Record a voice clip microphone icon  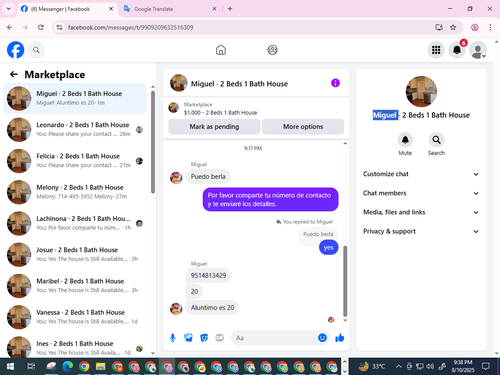coord(173,338)
